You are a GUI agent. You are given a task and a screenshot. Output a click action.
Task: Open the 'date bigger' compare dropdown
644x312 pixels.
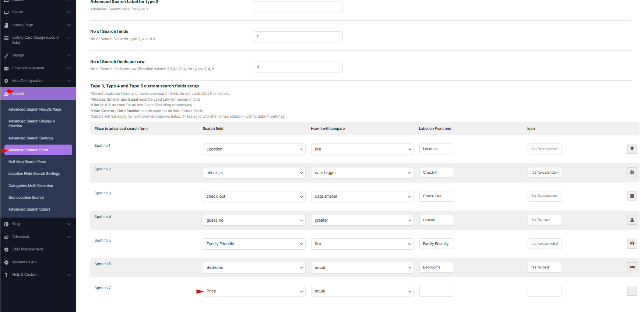(362, 173)
